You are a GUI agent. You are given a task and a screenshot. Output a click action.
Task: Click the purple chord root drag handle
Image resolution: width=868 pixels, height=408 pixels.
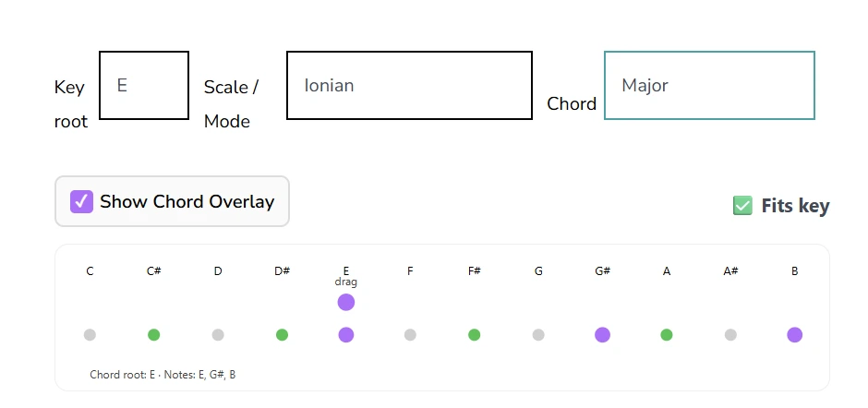pos(346,302)
